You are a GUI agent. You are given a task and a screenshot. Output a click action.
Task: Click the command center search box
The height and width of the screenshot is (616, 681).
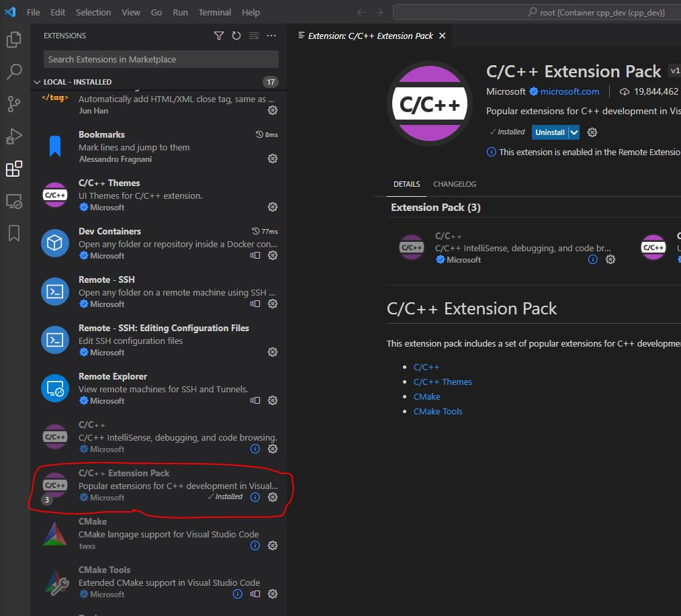click(537, 12)
